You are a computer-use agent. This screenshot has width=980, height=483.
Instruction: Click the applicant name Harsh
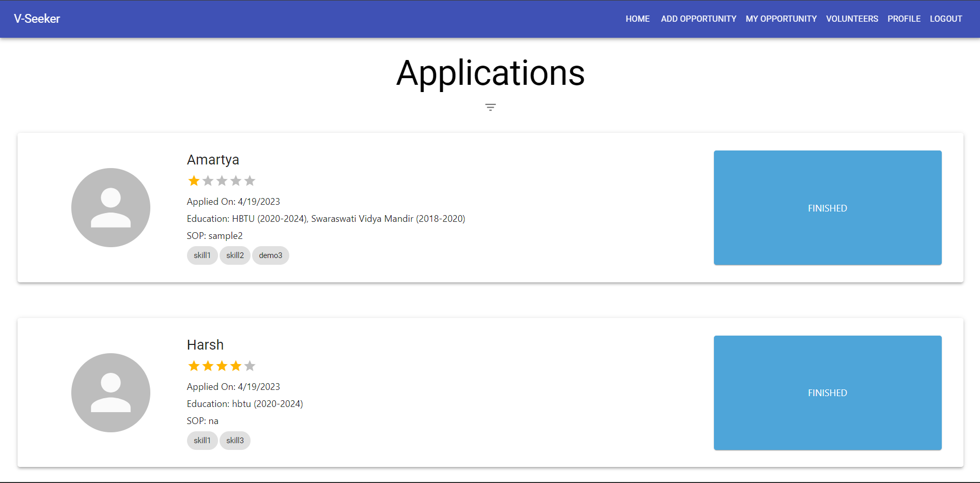(205, 345)
